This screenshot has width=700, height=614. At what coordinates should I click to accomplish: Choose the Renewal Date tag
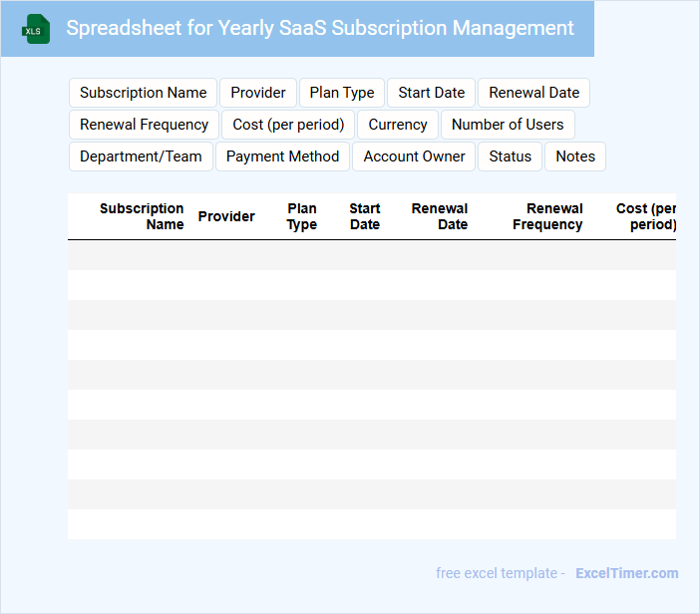pos(534,93)
